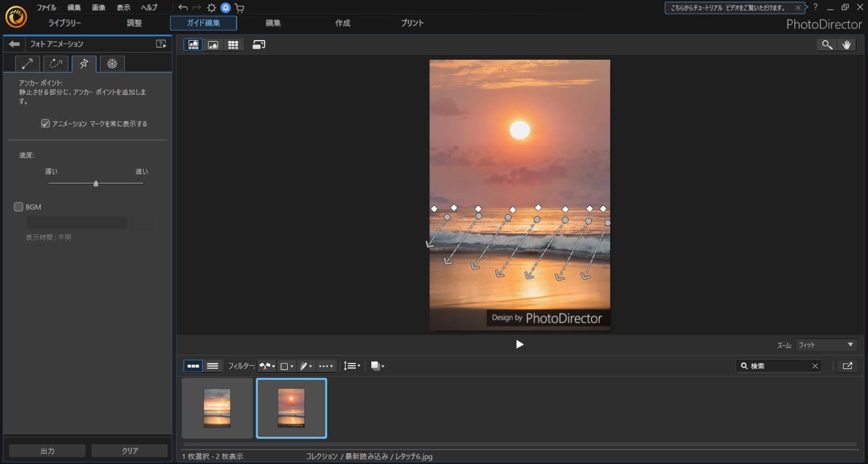This screenshot has width=868, height=464.
Task: Uncheck always show animation marks checkbox
Action: click(x=46, y=124)
